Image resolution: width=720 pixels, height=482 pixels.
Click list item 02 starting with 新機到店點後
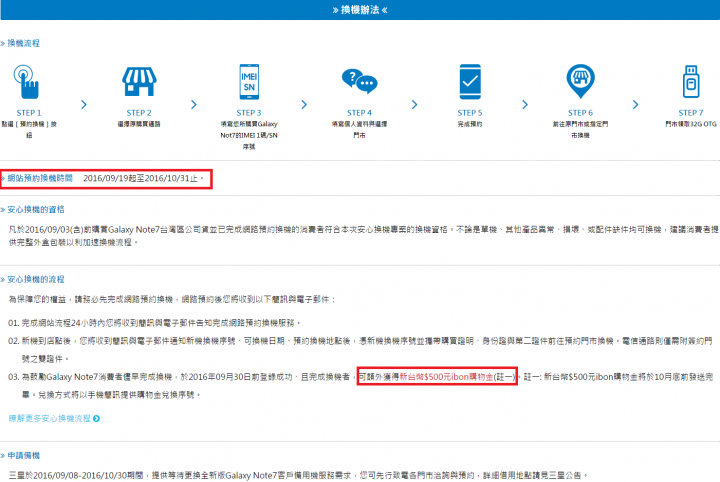(x=360, y=349)
